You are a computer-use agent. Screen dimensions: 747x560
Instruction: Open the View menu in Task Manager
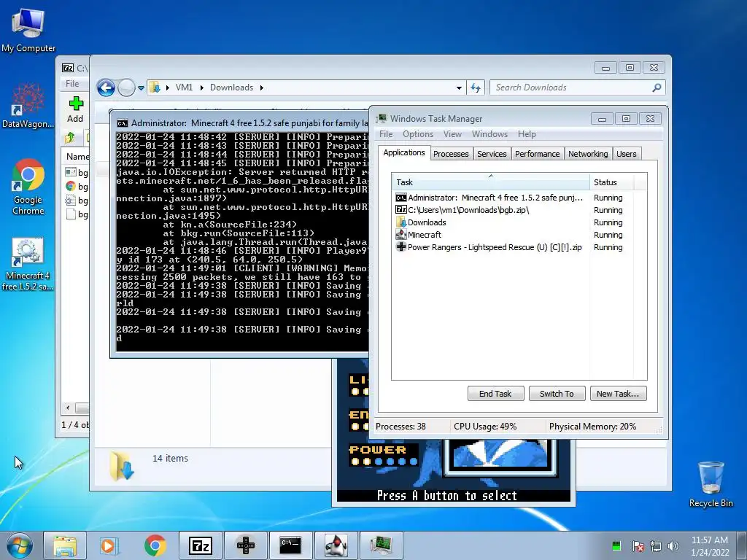pos(452,134)
